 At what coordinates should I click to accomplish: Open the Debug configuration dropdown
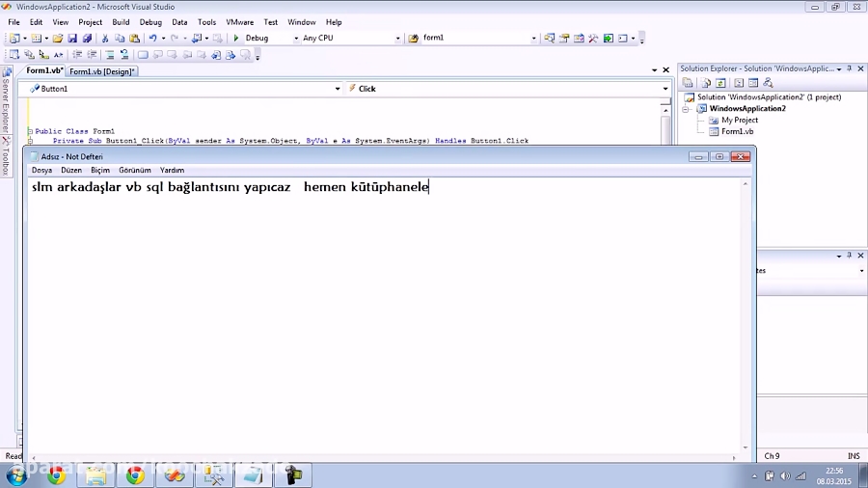(296, 39)
